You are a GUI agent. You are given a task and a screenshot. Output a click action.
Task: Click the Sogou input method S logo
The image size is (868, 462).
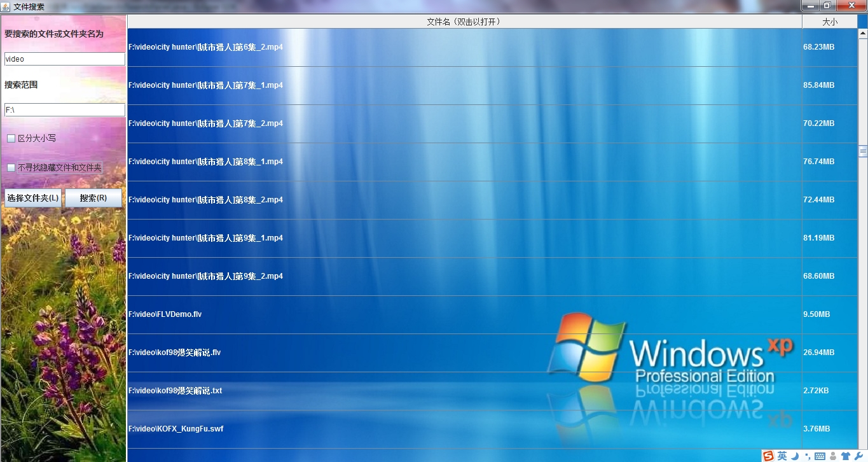click(x=769, y=456)
